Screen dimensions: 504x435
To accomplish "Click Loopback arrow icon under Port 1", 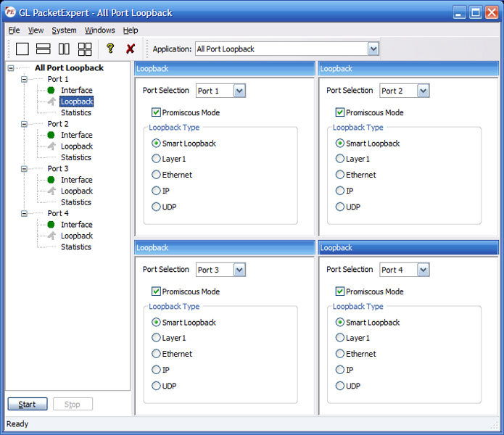I will [51, 101].
